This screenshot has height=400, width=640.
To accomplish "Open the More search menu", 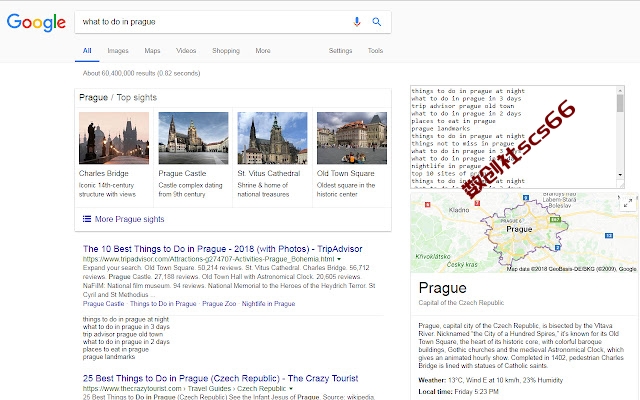I will click(263, 51).
